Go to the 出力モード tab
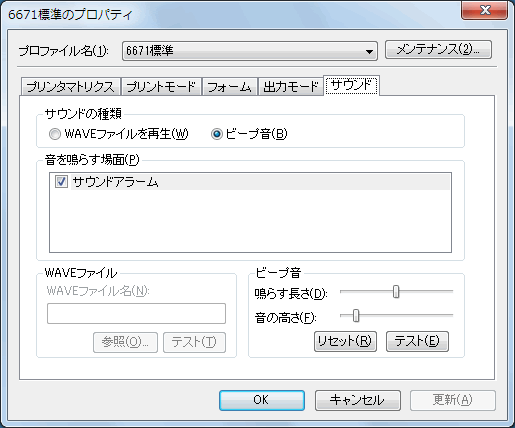Viewport: 515px width, 428px height. (x=291, y=87)
